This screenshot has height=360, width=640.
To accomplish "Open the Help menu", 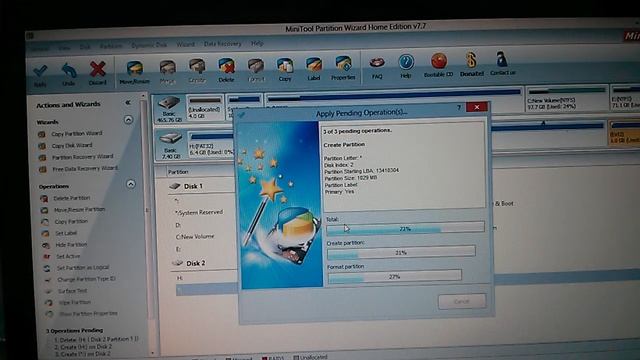I will tap(257, 43).
